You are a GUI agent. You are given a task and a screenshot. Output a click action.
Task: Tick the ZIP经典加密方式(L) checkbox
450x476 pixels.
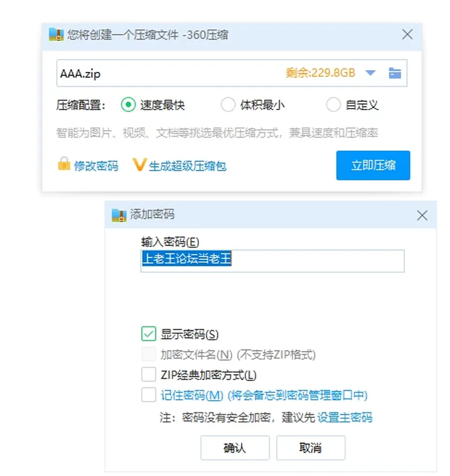click(149, 375)
